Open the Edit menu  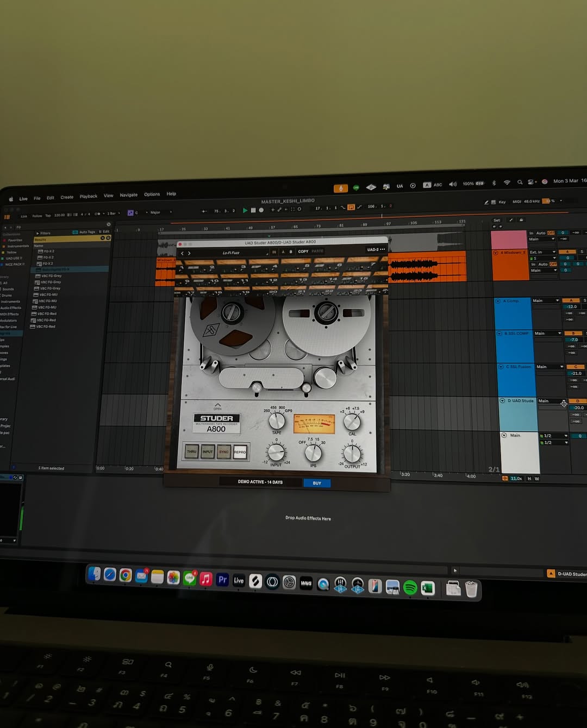pos(51,198)
